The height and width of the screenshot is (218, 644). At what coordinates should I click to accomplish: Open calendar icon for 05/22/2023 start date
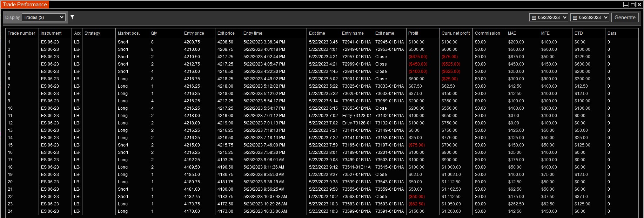[x=534, y=18]
